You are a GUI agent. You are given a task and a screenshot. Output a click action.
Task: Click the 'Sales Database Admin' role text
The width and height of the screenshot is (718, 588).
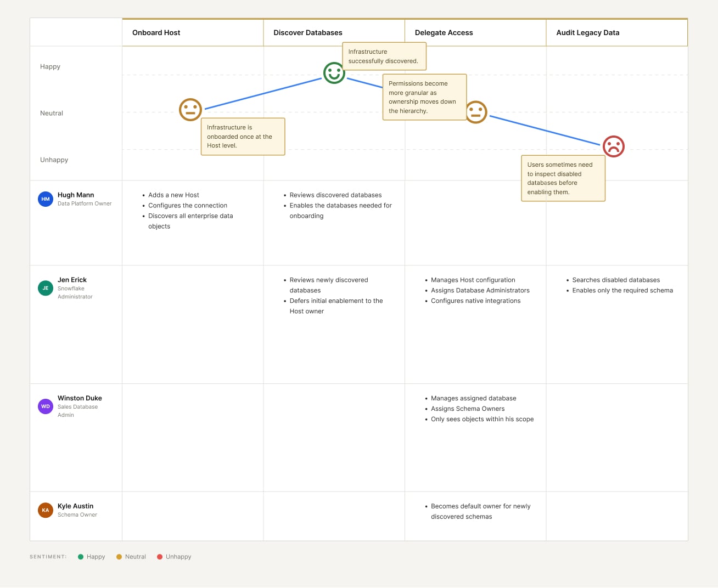point(77,411)
